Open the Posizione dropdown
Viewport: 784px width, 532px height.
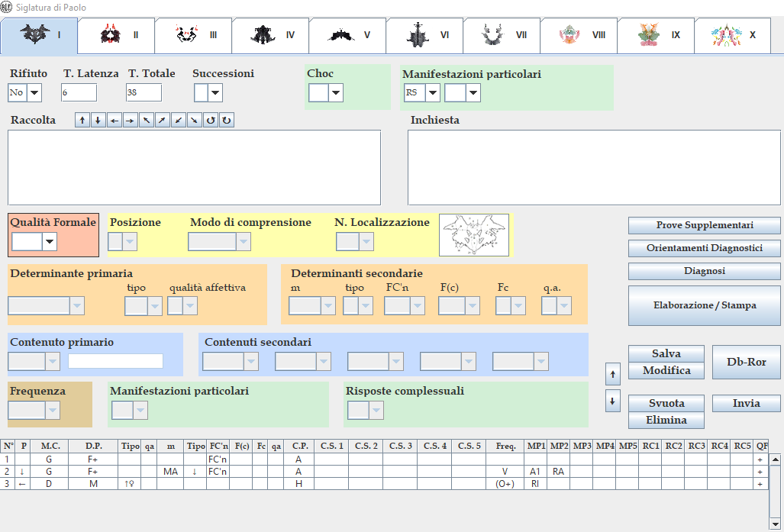130,242
